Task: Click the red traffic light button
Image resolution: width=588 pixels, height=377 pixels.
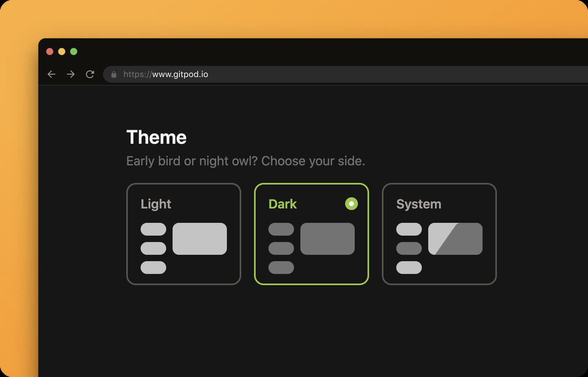Action: click(x=50, y=52)
